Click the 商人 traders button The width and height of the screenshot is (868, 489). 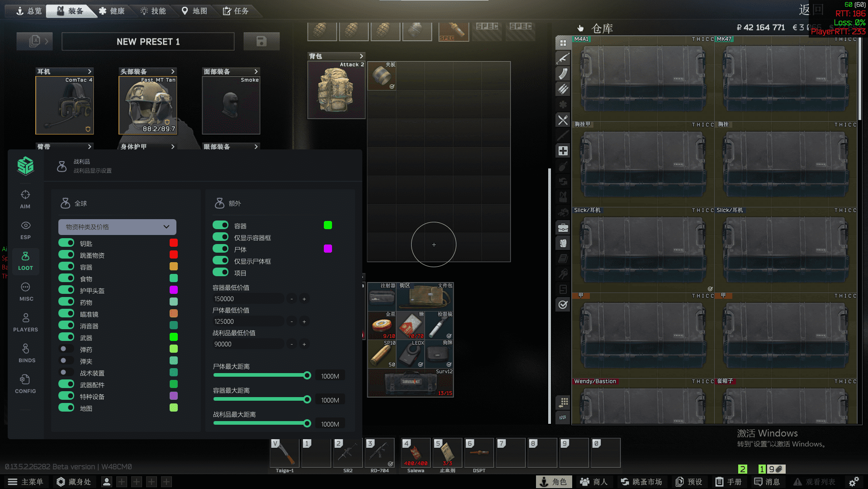click(x=594, y=482)
